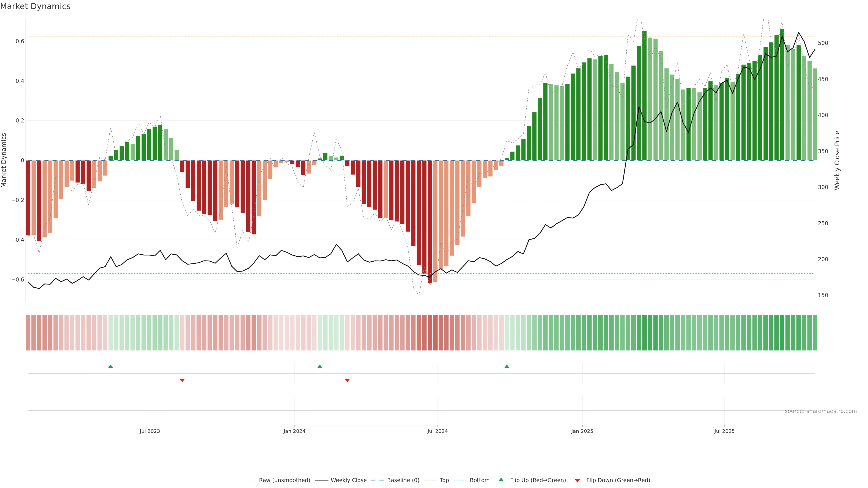The height and width of the screenshot is (488, 868).
Task: Click the Market Dynamics chart title
Action: (35, 6)
